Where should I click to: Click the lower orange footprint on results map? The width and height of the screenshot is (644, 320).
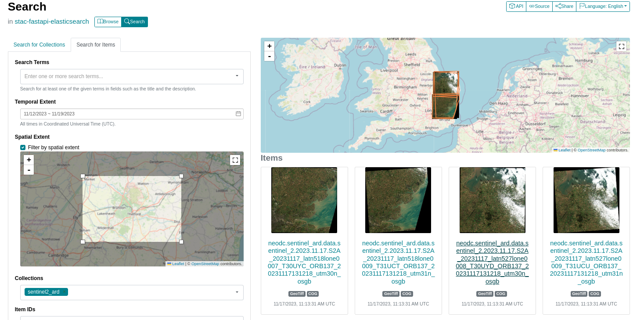point(445,107)
